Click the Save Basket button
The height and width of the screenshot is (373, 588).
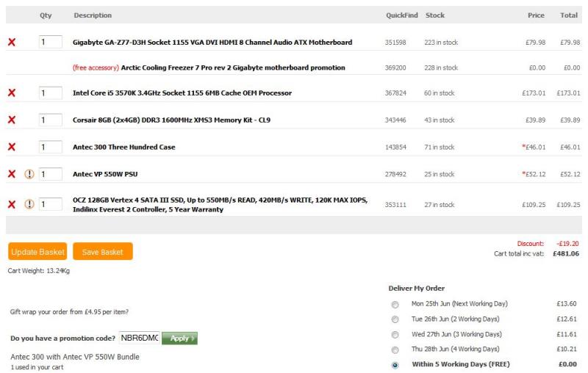tap(103, 251)
